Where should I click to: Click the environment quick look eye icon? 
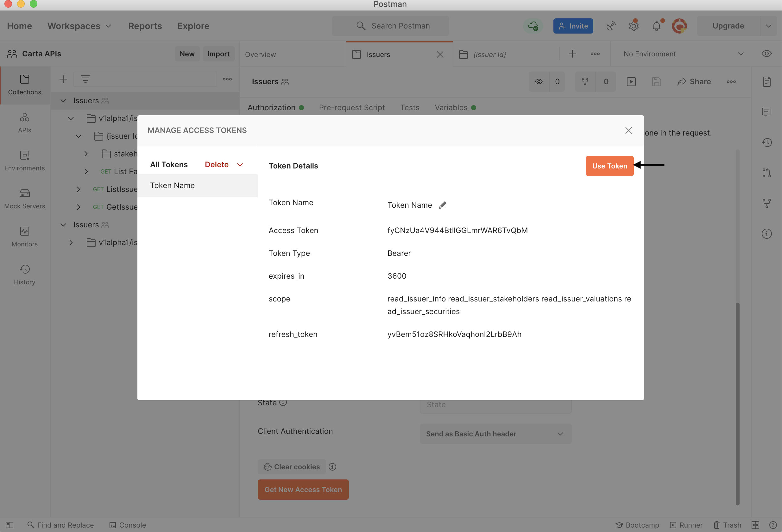[766, 54]
